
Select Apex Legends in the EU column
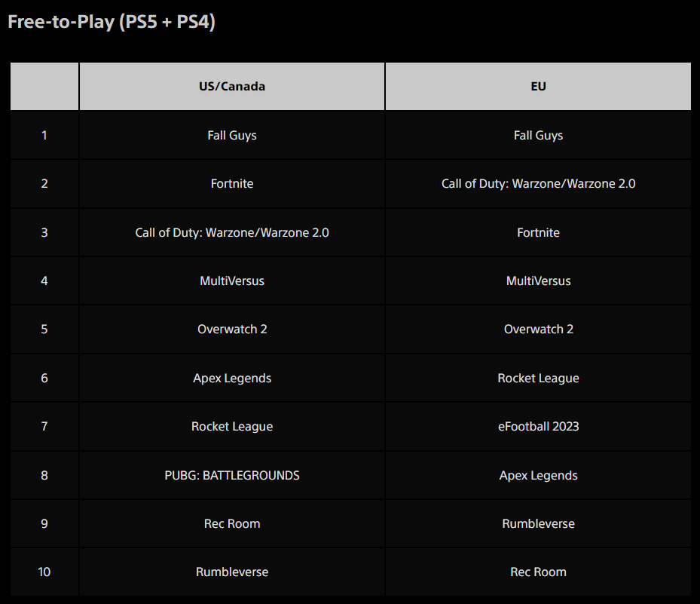538,475
